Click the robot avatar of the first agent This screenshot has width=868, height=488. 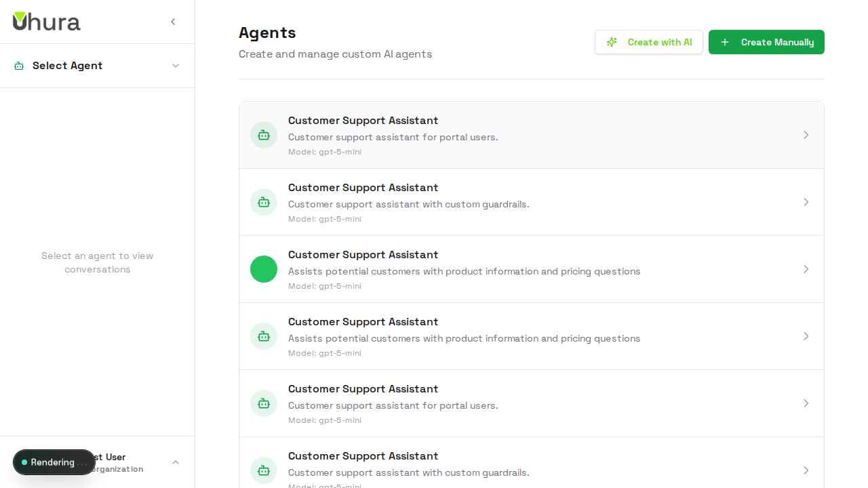pyautogui.click(x=264, y=135)
